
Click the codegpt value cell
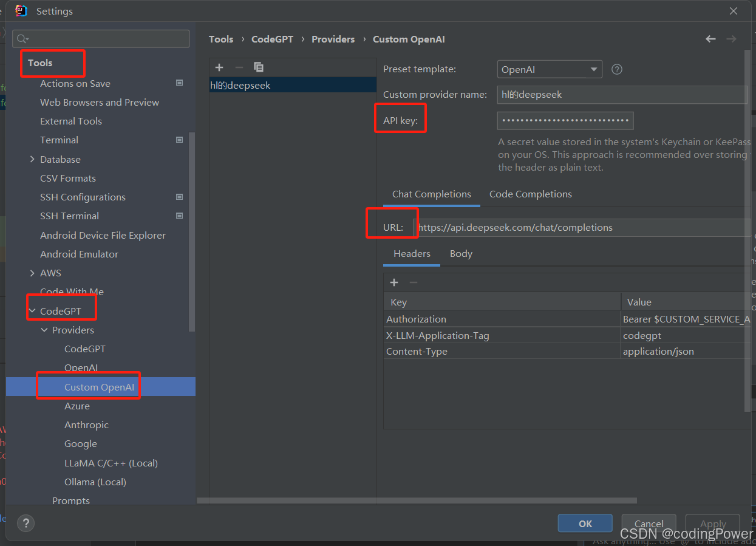click(x=686, y=335)
